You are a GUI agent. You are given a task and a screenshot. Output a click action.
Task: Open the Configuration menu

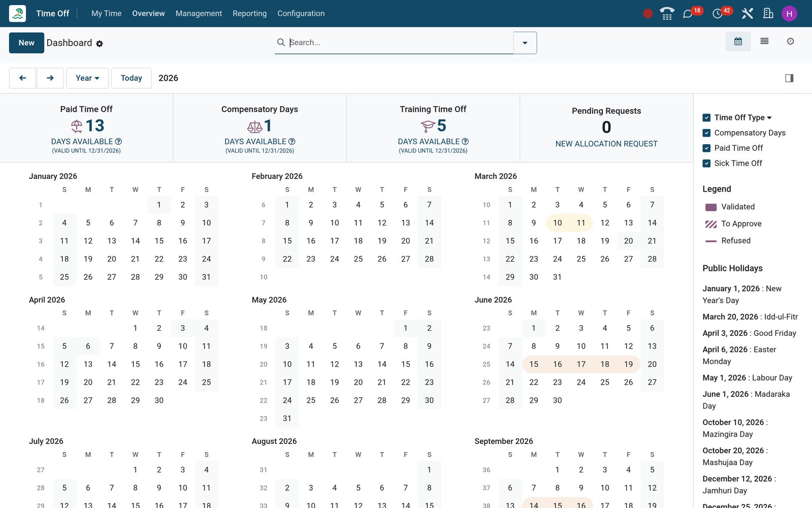pos(301,14)
